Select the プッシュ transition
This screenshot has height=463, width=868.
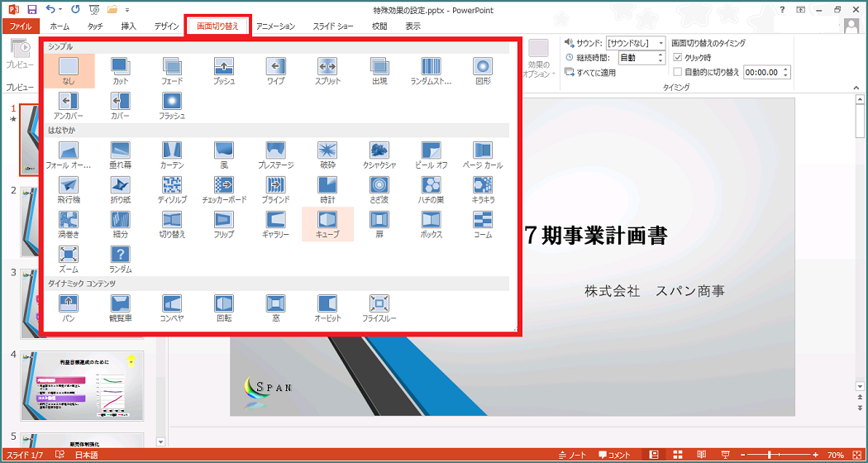point(224,71)
